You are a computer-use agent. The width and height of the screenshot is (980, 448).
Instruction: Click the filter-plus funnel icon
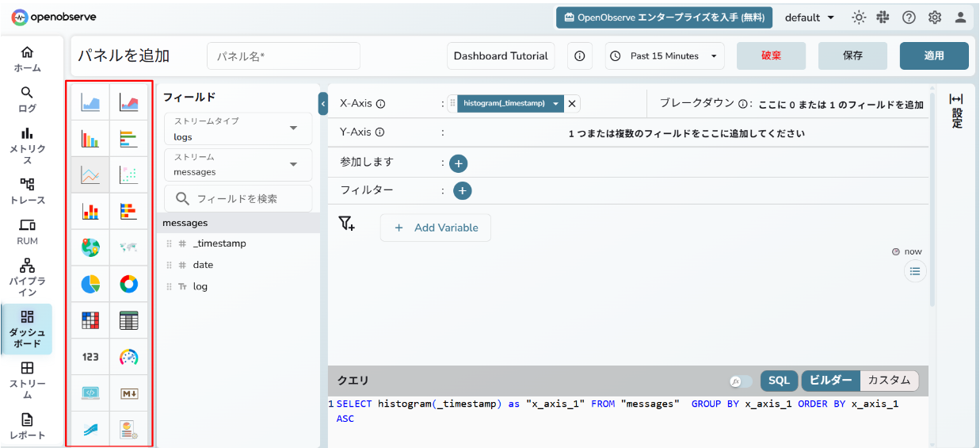pyautogui.click(x=347, y=224)
